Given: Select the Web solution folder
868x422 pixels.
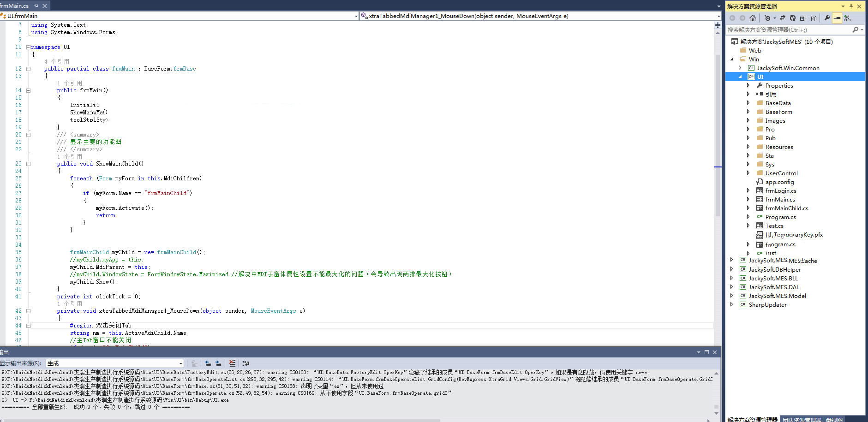Looking at the screenshot, I should (x=755, y=50).
